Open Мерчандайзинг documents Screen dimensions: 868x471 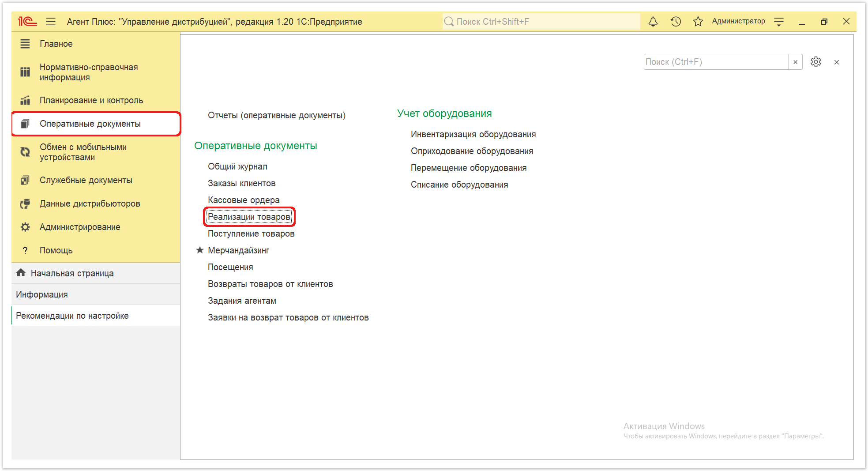pos(238,250)
